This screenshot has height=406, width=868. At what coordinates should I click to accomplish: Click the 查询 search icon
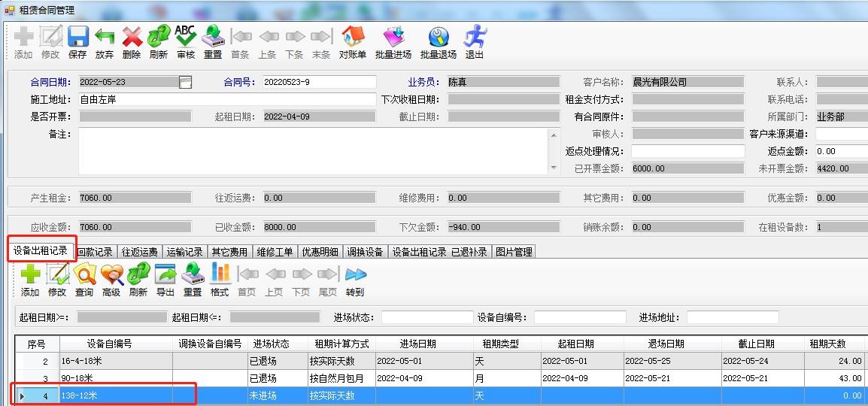coord(84,274)
